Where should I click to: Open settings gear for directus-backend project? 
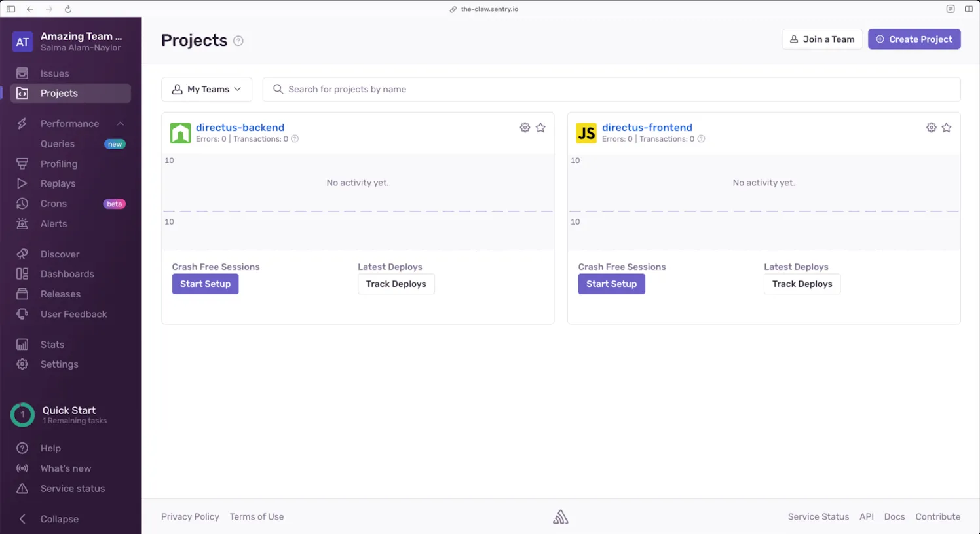(x=525, y=128)
